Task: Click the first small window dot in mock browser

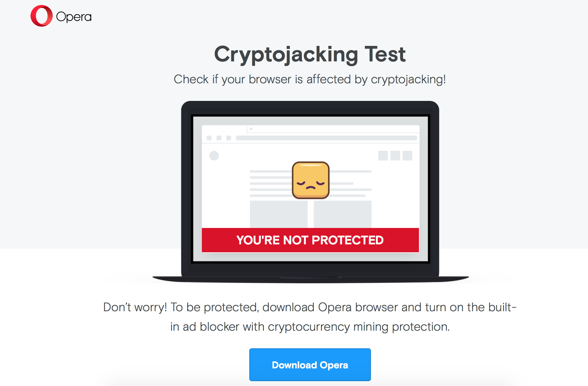Action: click(x=209, y=138)
